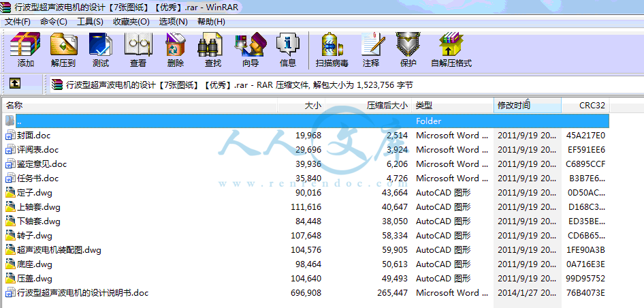Click the 自解压格式 (SFX) icon

point(451,44)
